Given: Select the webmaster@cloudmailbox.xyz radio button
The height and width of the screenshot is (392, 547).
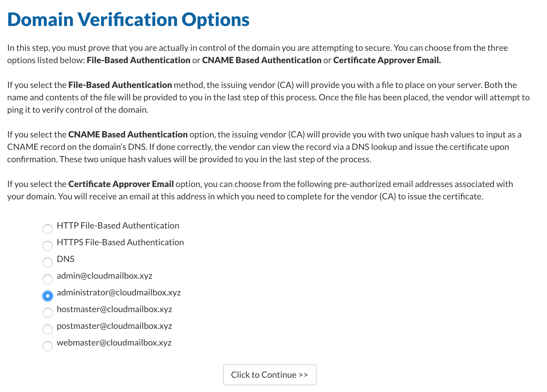Looking at the screenshot, I should [x=48, y=346].
